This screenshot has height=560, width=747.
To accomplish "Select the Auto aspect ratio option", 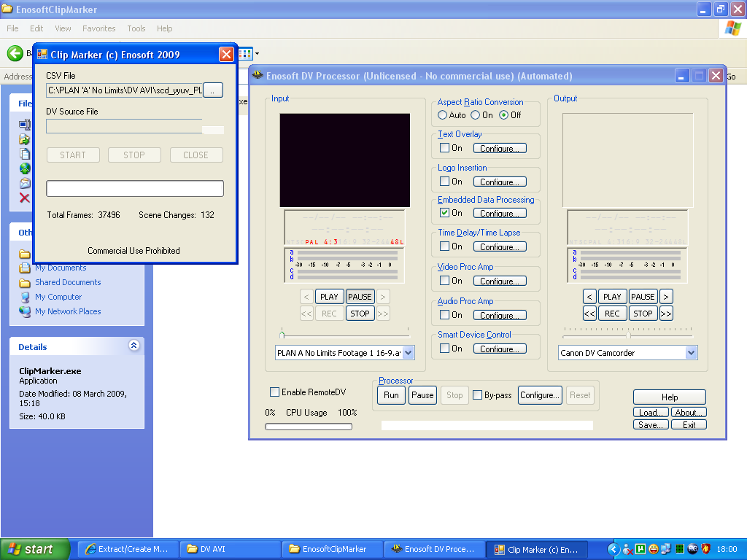I will click(442, 115).
